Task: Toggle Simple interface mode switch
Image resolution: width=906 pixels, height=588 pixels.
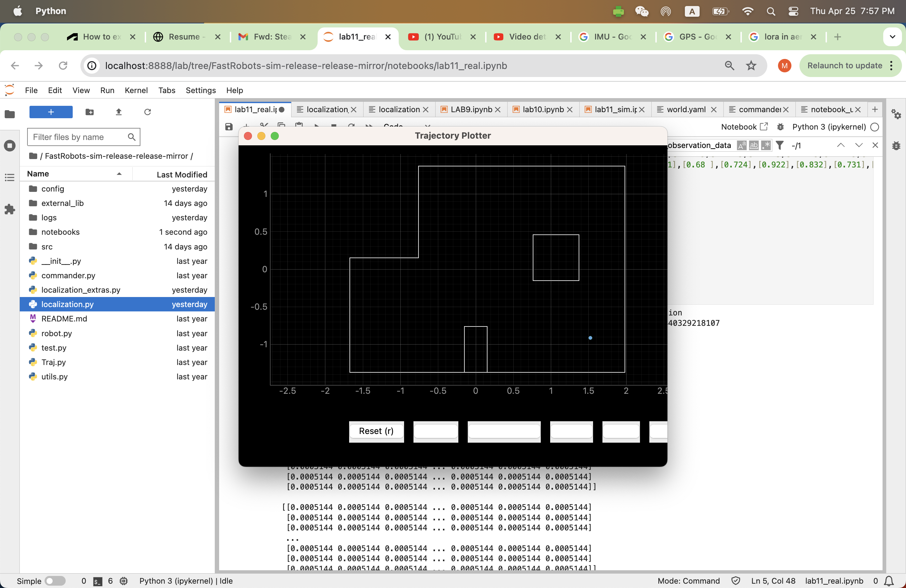Action: (55, 581)
